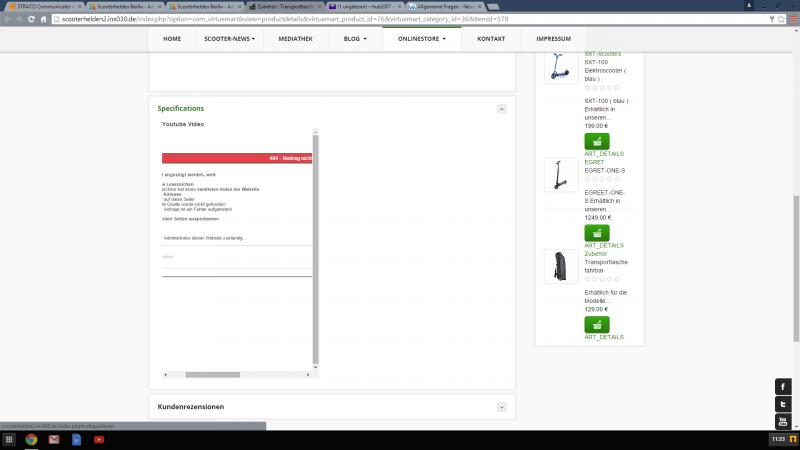Open the Onlinestore dropdown menu

click(x=423, y=39)
